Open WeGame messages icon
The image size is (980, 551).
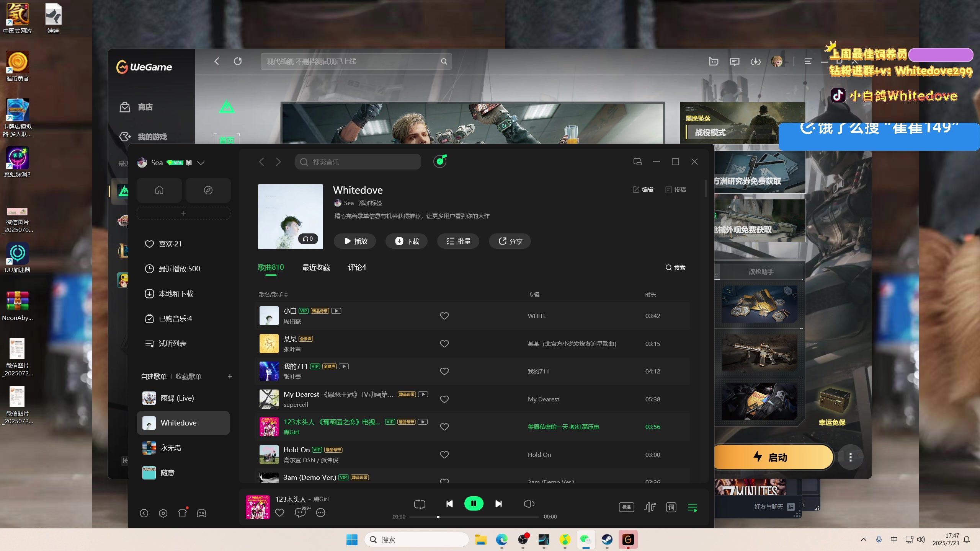[734, 61]
